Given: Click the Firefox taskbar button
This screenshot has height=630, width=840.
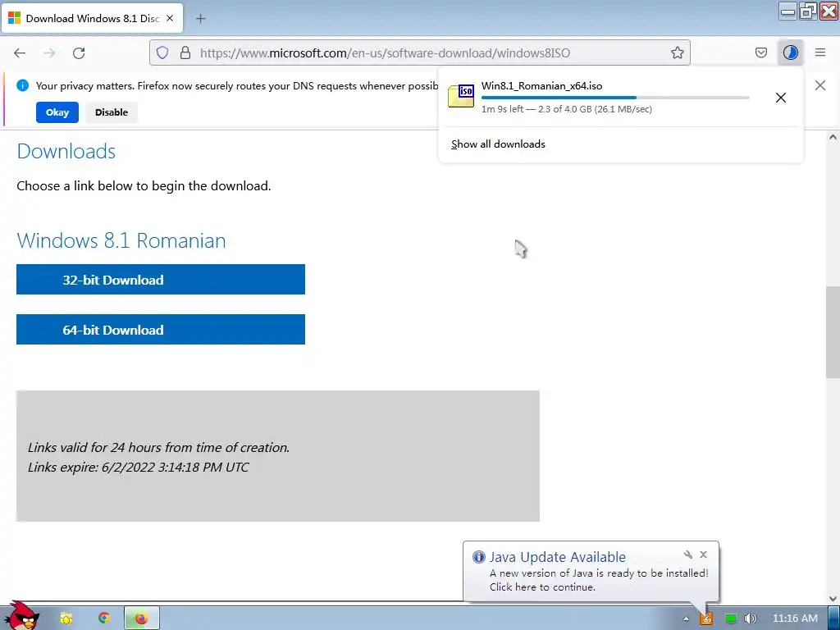Looking at the screenshot, I should tap(141, 619).
